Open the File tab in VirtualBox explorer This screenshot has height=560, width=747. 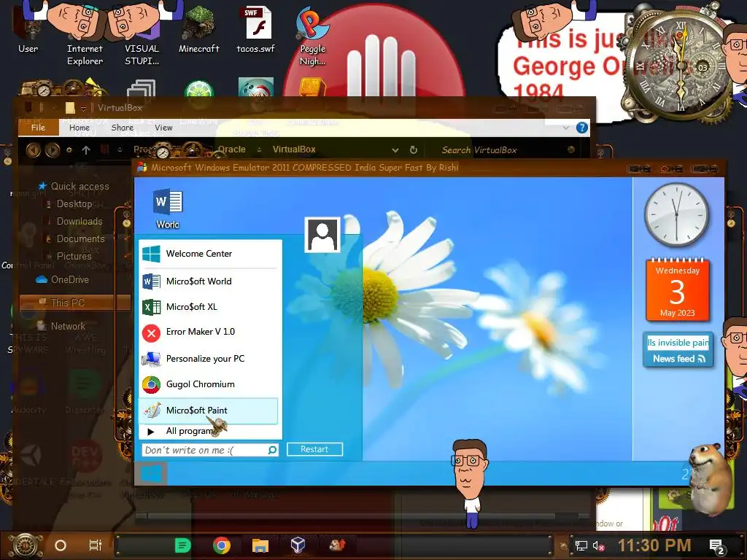point(38,128)
